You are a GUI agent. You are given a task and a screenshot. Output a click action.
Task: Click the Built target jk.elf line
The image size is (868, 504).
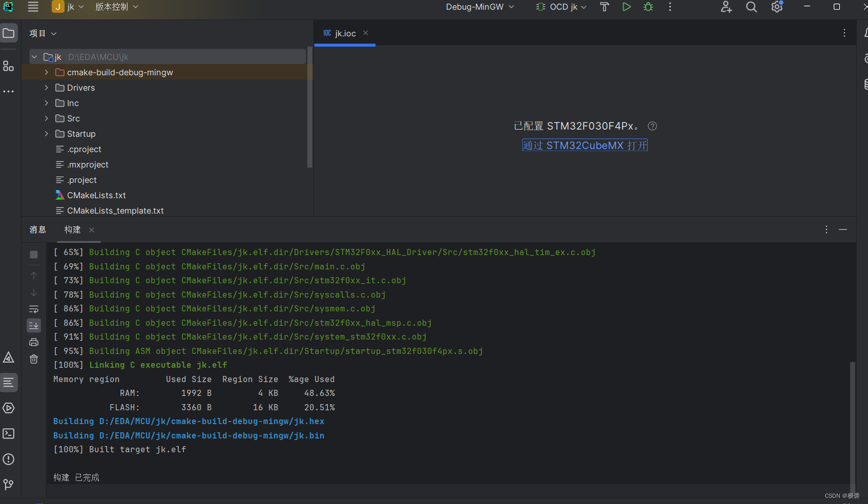(x=120, y=449)
